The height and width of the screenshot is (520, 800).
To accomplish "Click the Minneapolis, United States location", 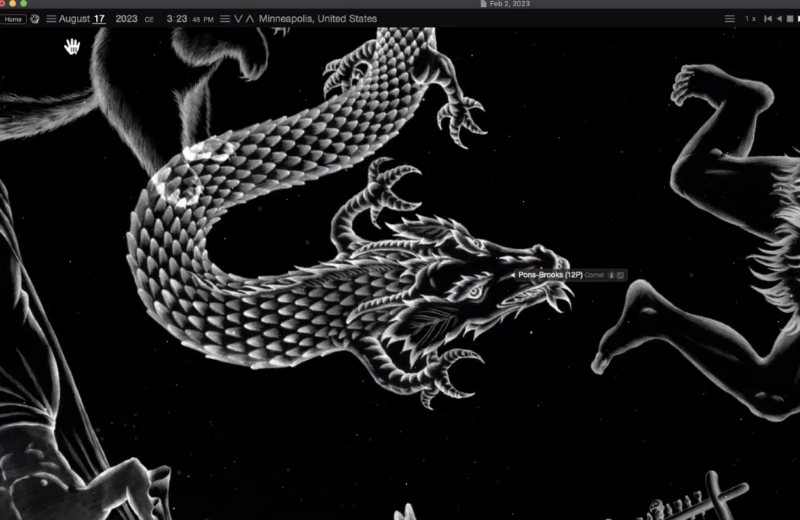I will (318, 19).
